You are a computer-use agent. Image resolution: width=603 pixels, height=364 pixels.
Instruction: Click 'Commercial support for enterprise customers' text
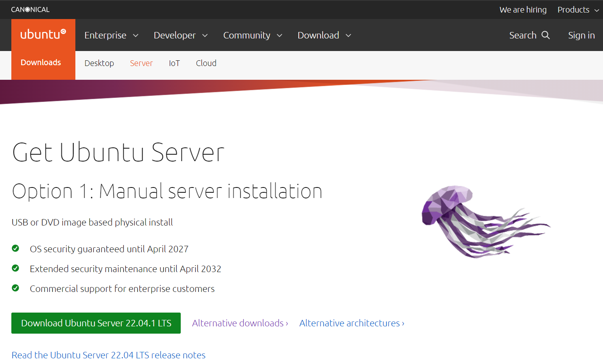click(122, 289)
